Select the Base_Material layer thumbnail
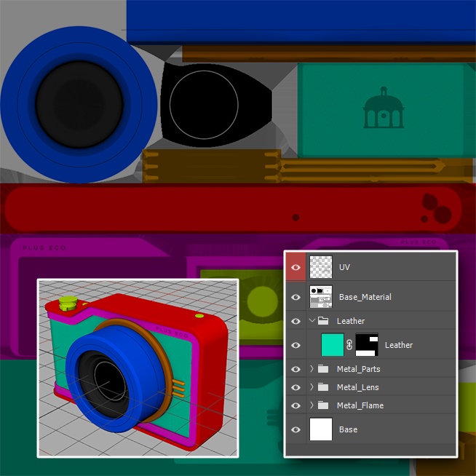476x476 pixels. [321, 296]
